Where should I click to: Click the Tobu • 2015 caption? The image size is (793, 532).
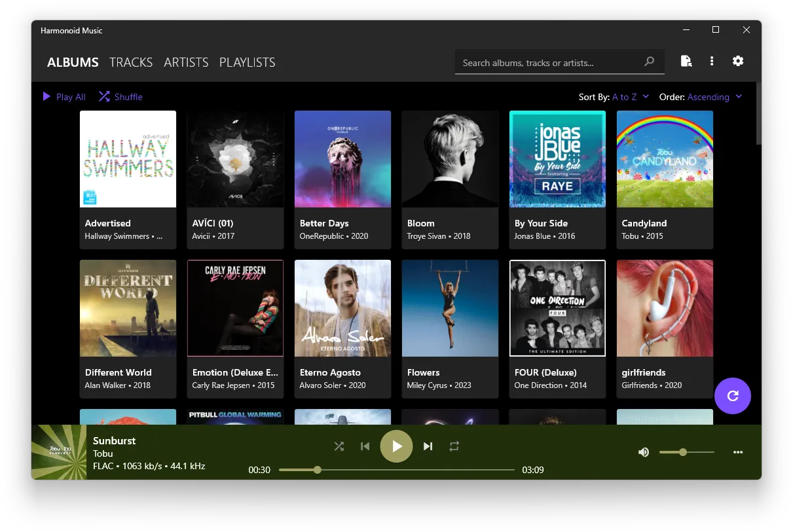click(x=642, y=236)
